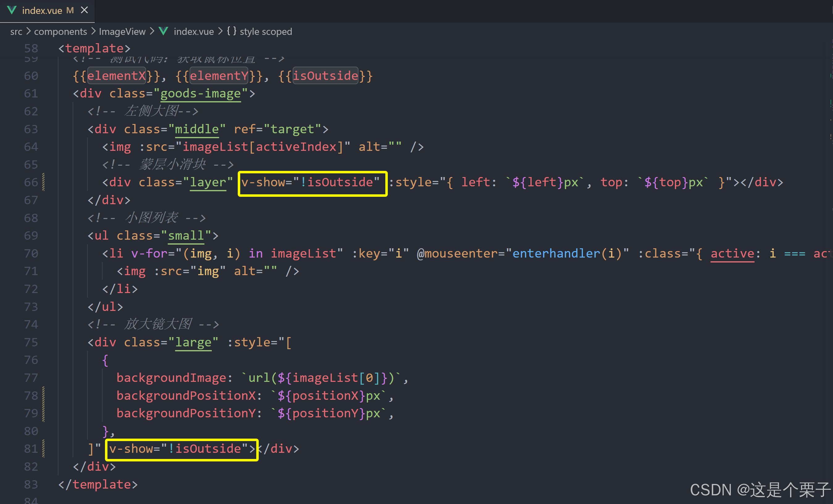Close the index.vue editor tab
Viewport: 833px width, 504px height.
[x=85, y=10]
